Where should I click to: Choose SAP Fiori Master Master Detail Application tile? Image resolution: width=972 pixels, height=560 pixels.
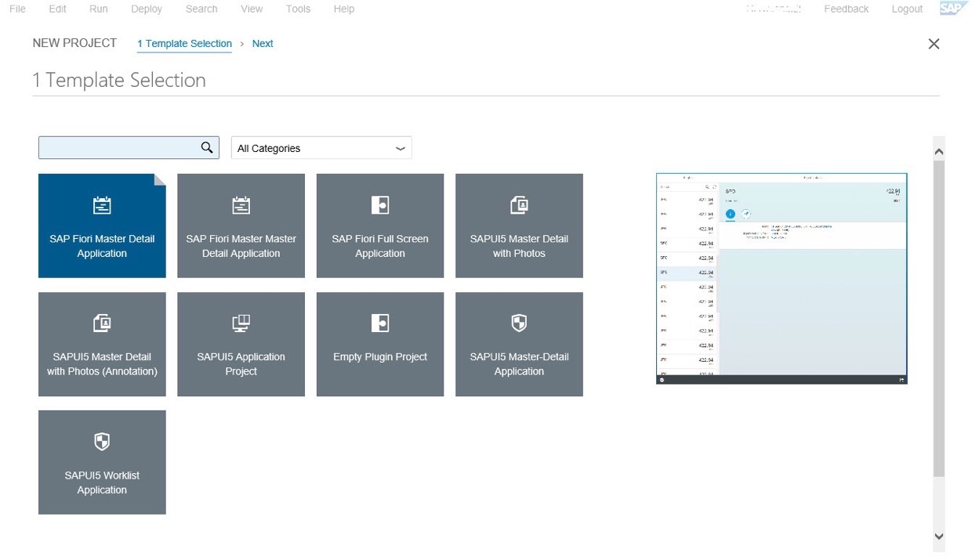click(x=241, y=226)
